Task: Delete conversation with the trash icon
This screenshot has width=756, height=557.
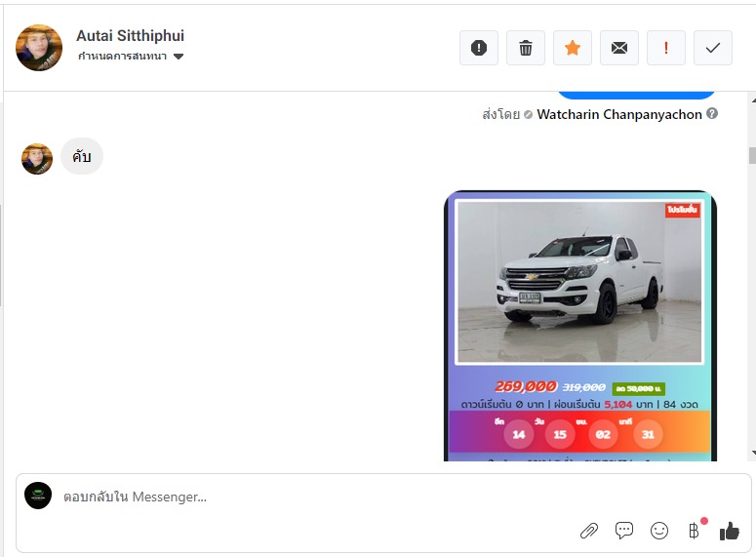Action: (526, 48)
